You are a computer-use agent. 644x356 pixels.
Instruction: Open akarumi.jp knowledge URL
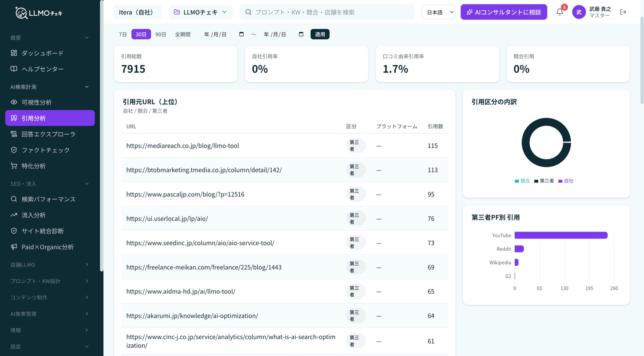[x=192, y=316]
